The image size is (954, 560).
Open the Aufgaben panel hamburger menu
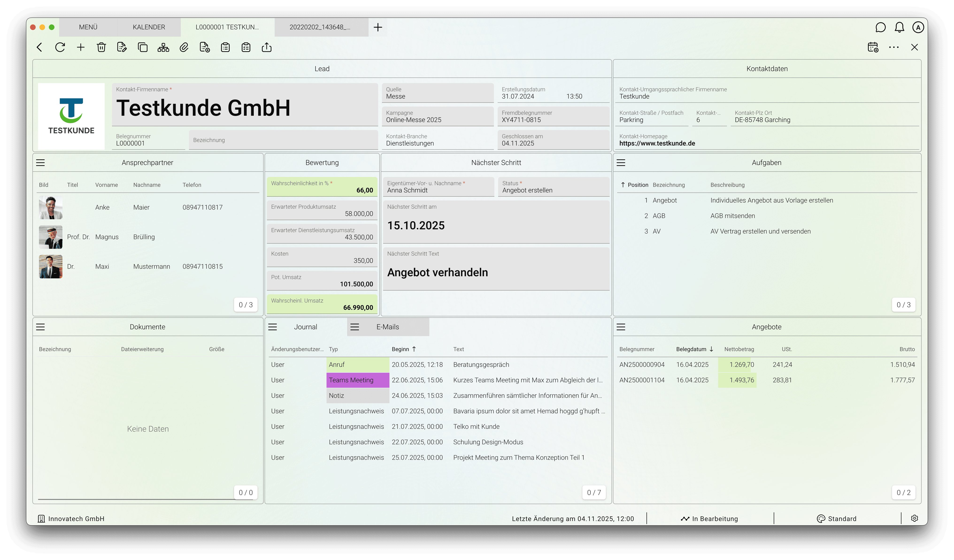pyautogui.click(x=621, y=163)
